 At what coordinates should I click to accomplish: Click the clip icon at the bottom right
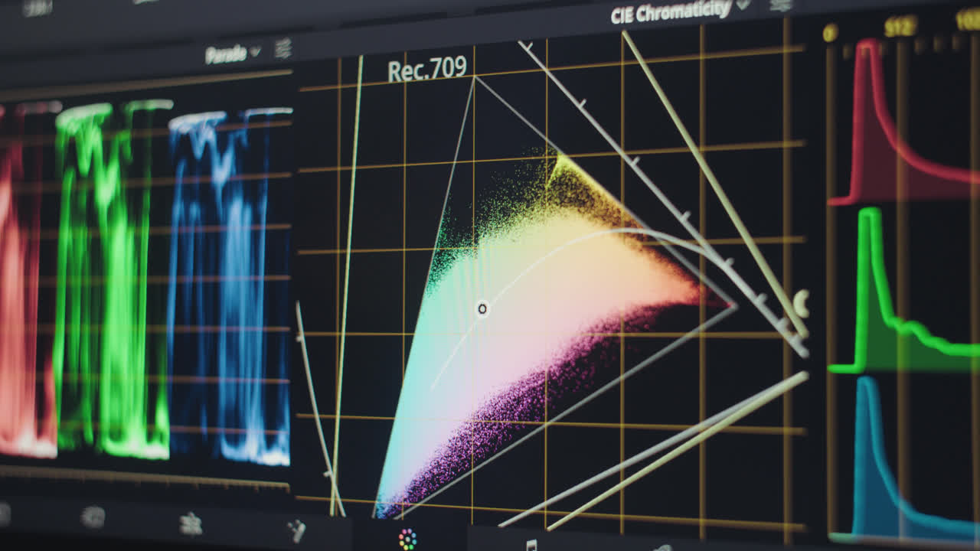pyautogui.click(x=531, y=543)
